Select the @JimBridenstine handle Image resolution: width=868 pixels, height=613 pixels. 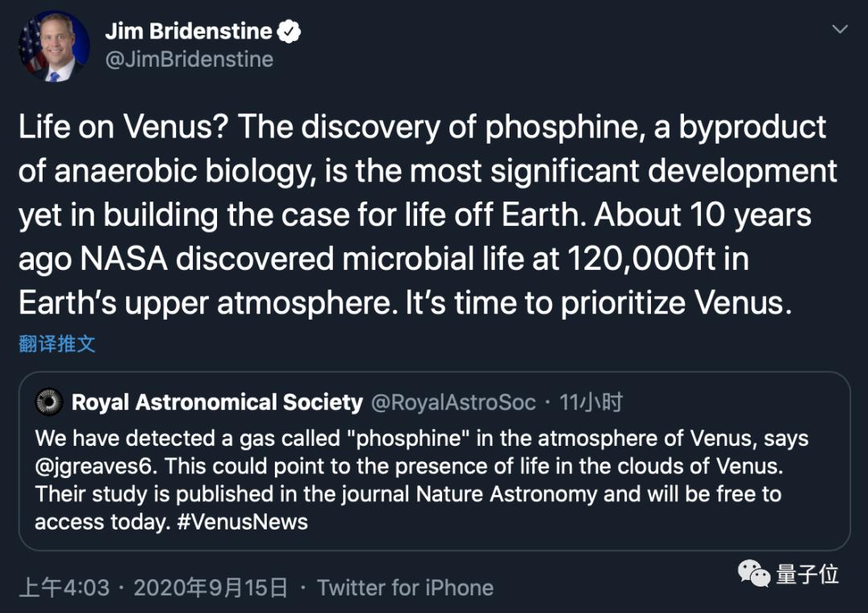(x=189, y=59)
